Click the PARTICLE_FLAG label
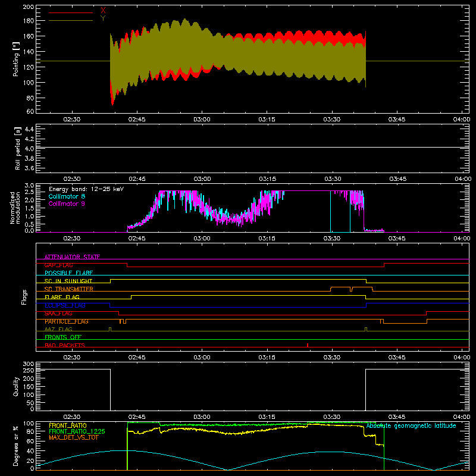The height and width of the screenshot is (476, 476). pos(67,321)
